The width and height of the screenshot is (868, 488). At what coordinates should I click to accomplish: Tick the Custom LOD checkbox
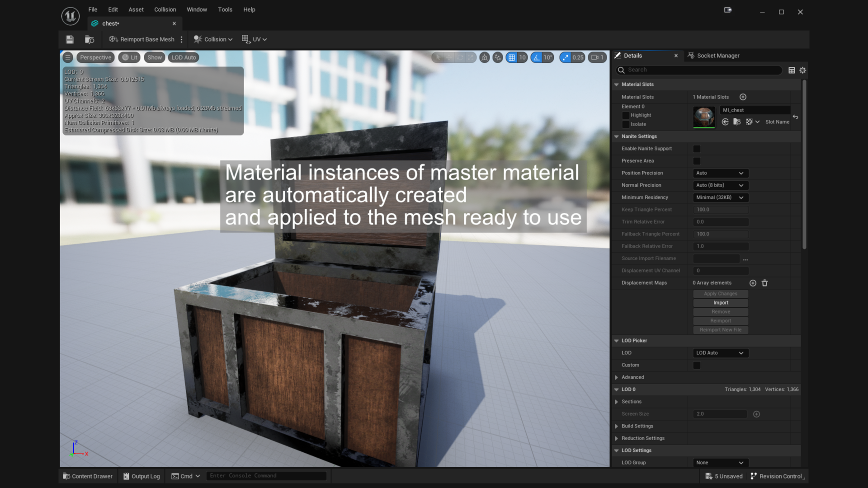(x=697, y=365)
